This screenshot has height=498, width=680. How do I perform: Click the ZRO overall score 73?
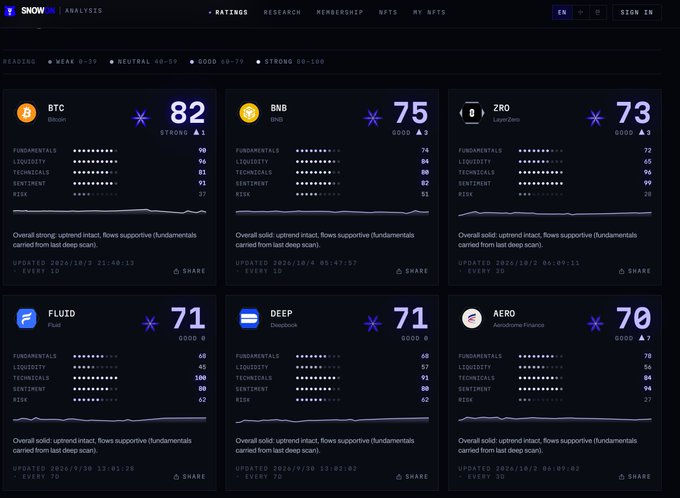pos(633,113)
